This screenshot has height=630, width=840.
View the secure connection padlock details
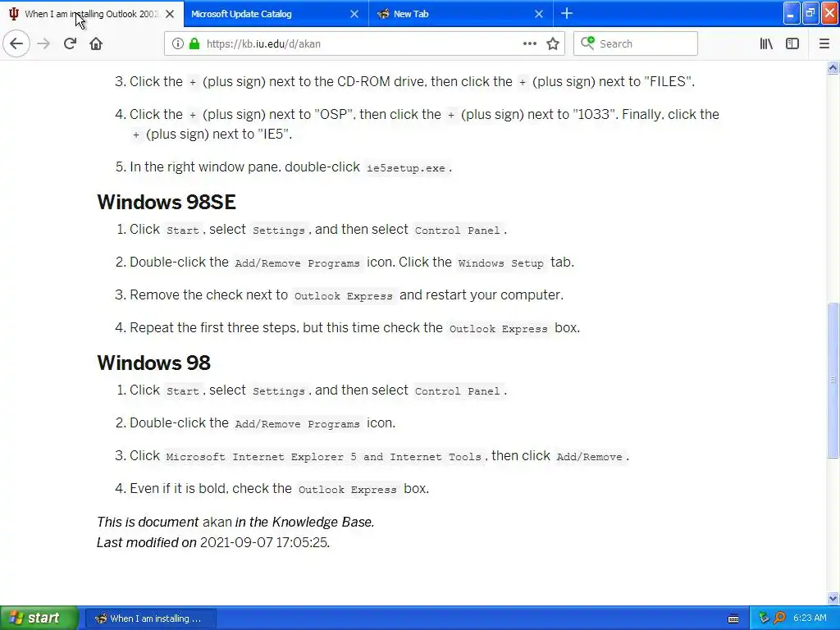pyautogui.click(x=194, y=44)
